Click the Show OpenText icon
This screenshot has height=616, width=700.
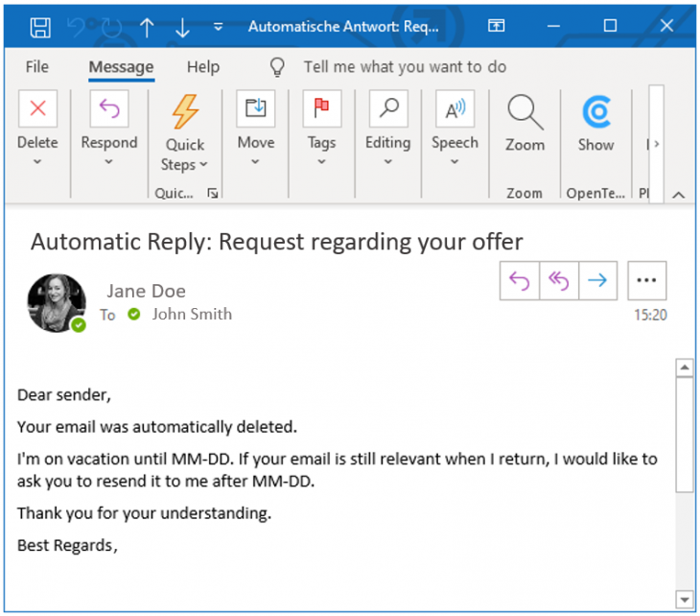[595, 111]
